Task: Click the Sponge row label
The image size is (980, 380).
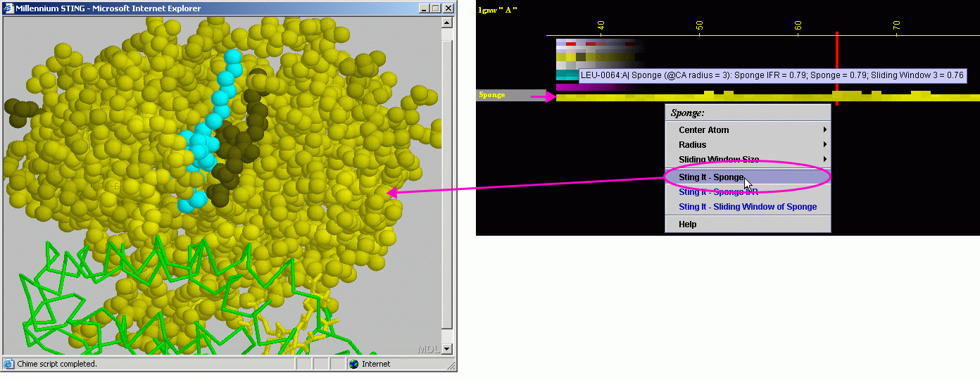Action: coord(491,95)
